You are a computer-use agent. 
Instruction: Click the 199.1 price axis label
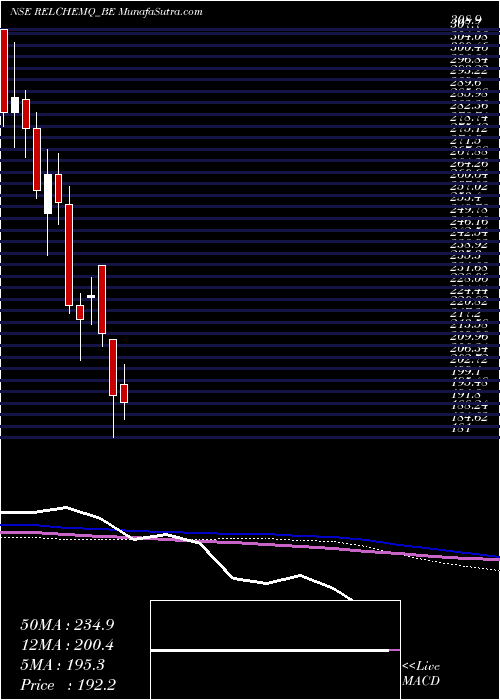tap(467, 371)
